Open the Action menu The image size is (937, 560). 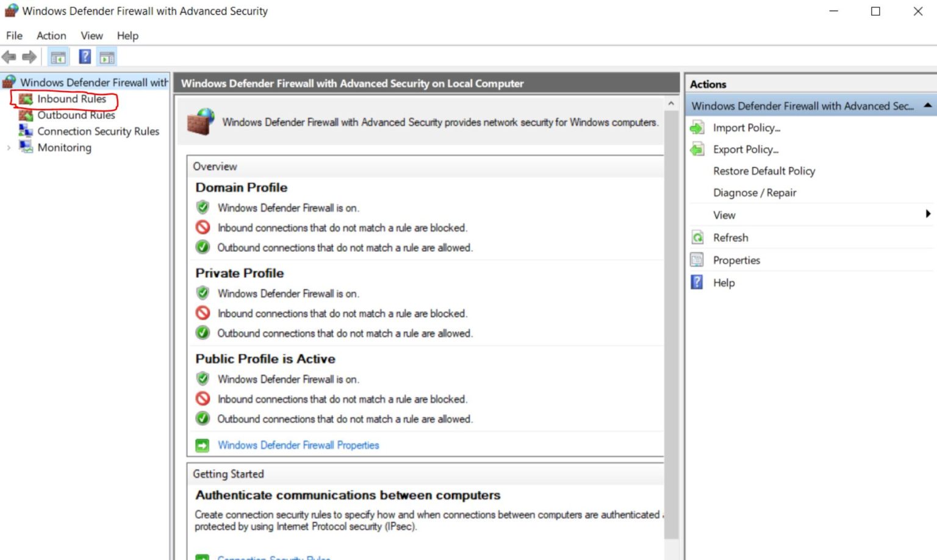[51, 36]
